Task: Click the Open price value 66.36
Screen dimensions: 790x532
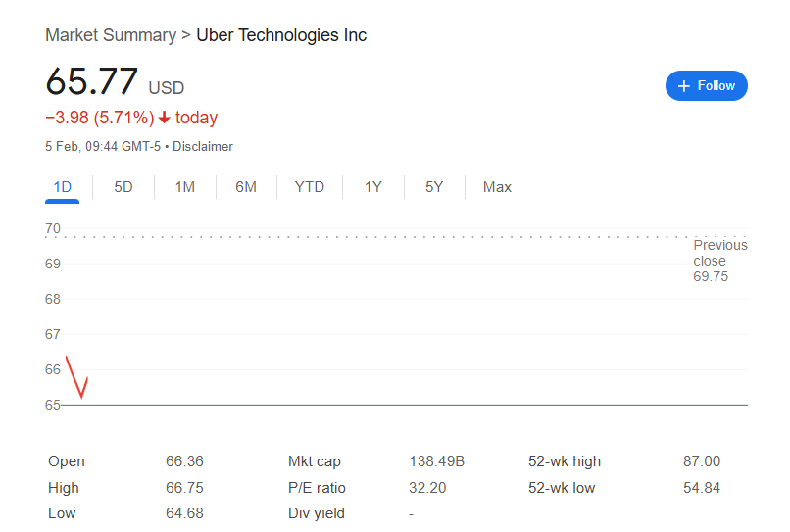Action: tap(184, 461)
